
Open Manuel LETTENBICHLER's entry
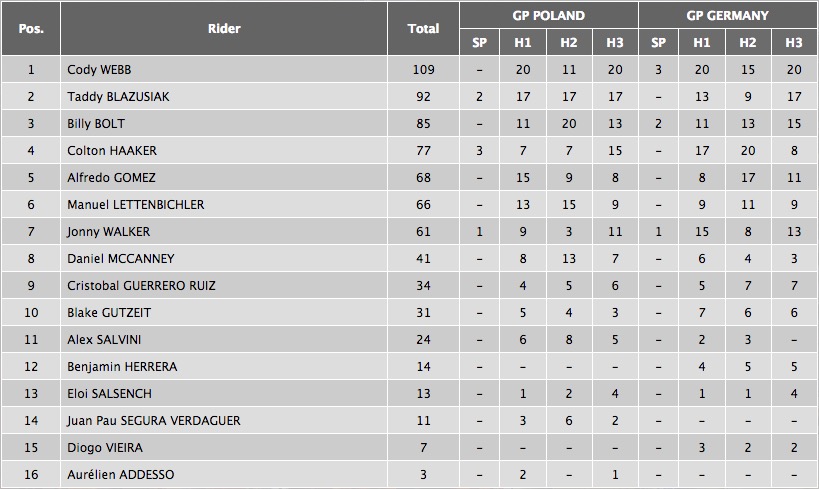coord(135,205)
